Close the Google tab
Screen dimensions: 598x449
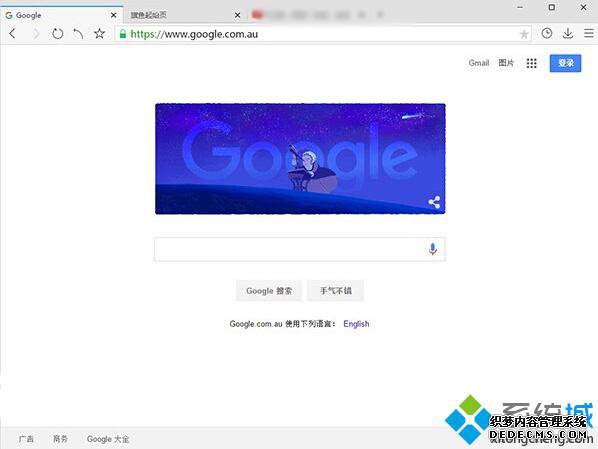point(114,15)
